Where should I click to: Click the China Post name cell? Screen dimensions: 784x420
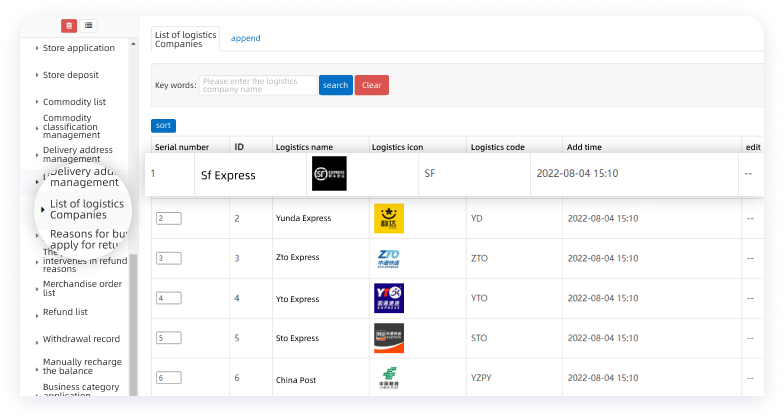[x=296, y=380]
